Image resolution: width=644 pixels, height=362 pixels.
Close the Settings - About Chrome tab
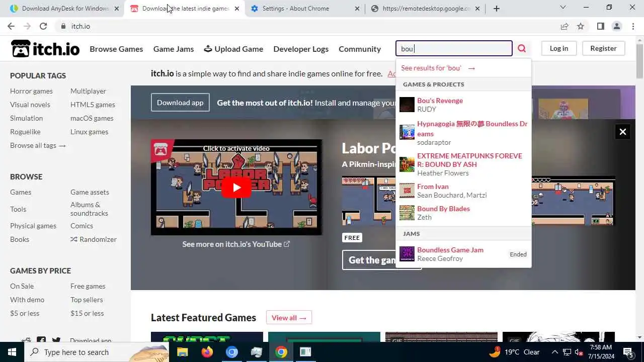(x=357, y=9)
